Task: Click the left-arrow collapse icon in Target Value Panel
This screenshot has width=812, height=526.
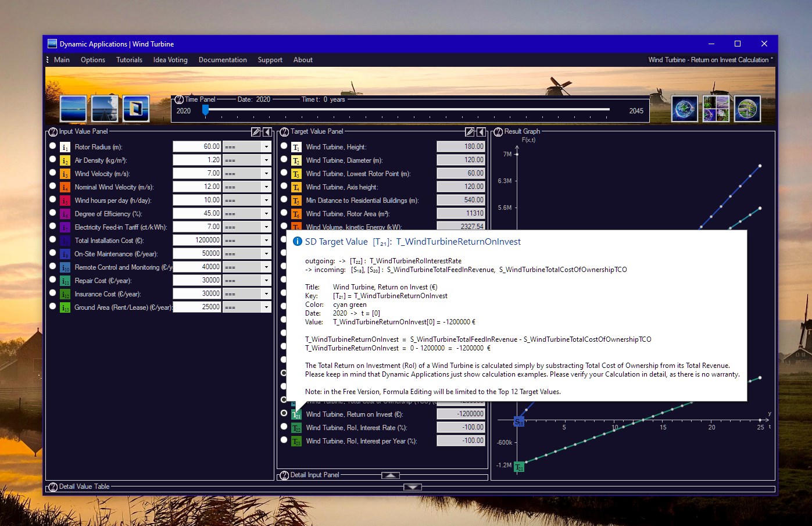Action: [x=481, y=132]
